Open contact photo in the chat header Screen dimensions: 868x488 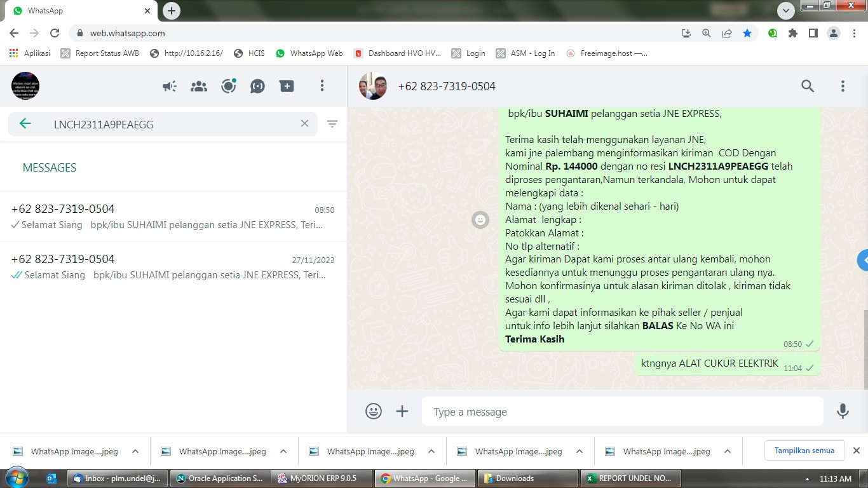373,86
